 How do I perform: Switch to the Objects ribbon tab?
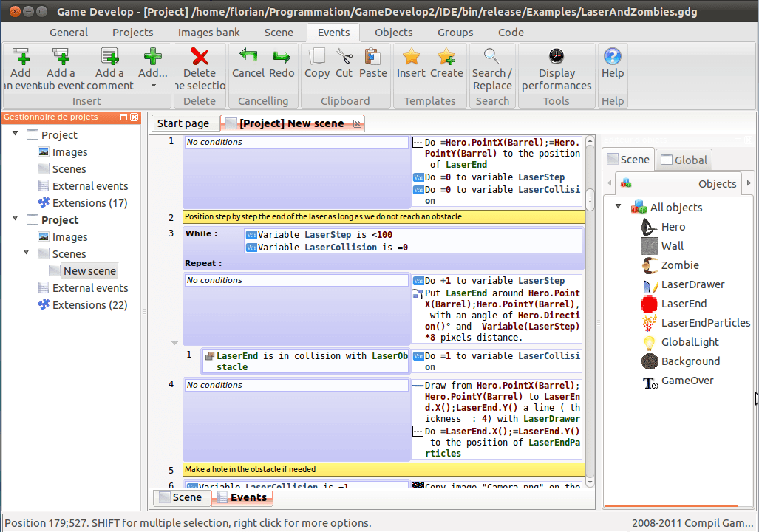coord(393,32)
